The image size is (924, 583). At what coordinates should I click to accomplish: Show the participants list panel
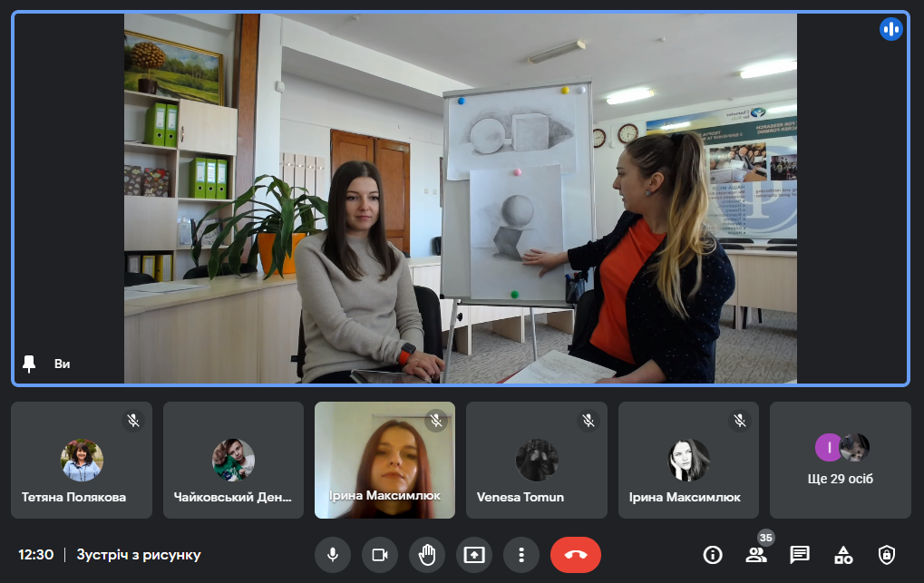(x=756, y=555)
